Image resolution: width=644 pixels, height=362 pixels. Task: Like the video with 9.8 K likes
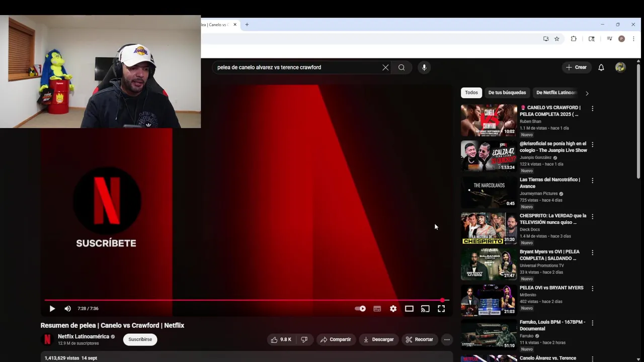281,339
